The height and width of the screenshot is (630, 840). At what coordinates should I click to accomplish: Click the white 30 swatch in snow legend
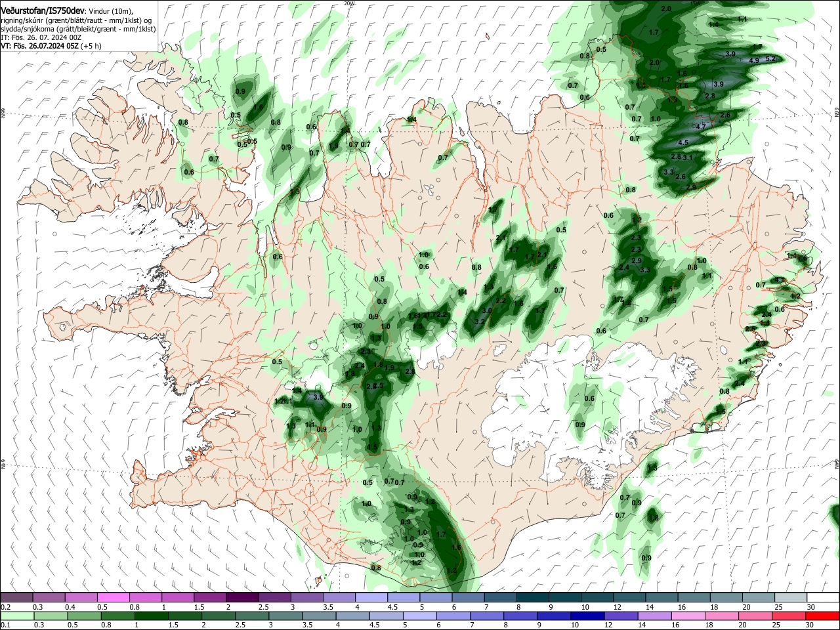823,597
